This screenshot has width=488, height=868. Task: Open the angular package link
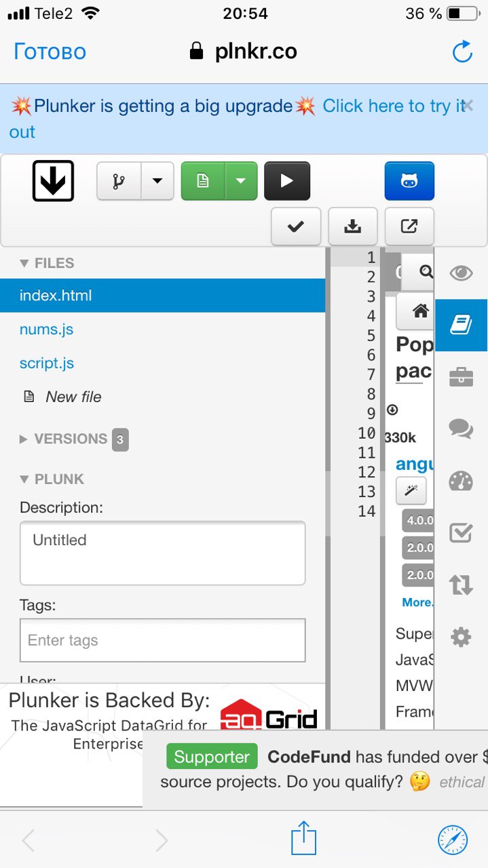415,464
